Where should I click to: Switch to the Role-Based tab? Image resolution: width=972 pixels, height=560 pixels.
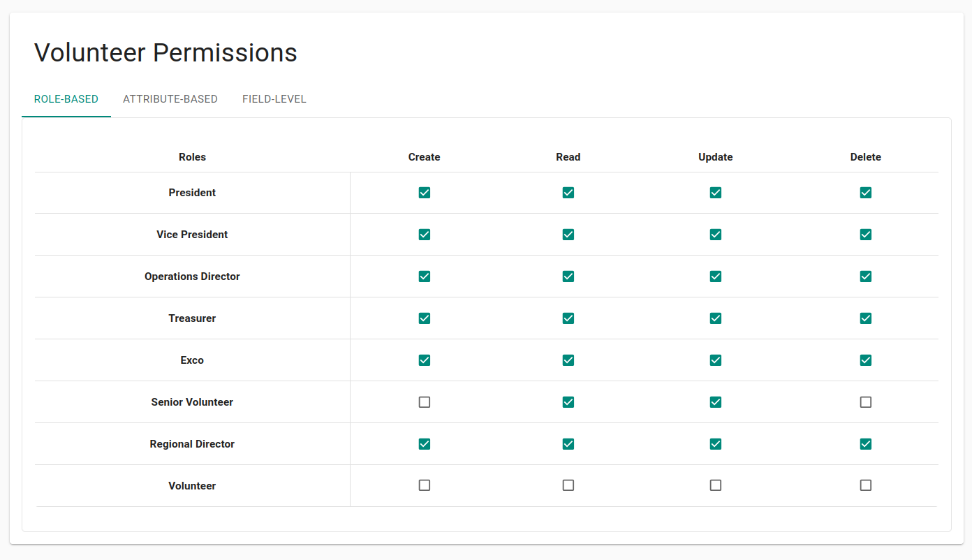(x=66, y=99)
